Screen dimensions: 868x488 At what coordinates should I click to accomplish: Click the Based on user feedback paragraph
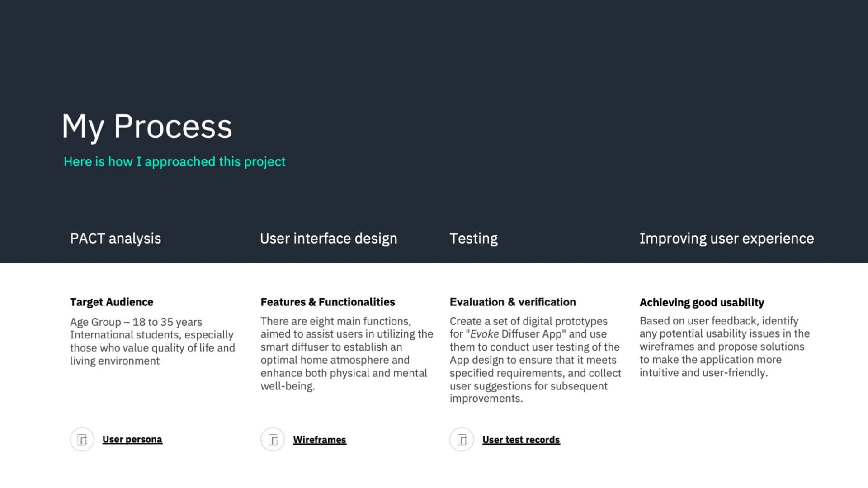(724, 347)
